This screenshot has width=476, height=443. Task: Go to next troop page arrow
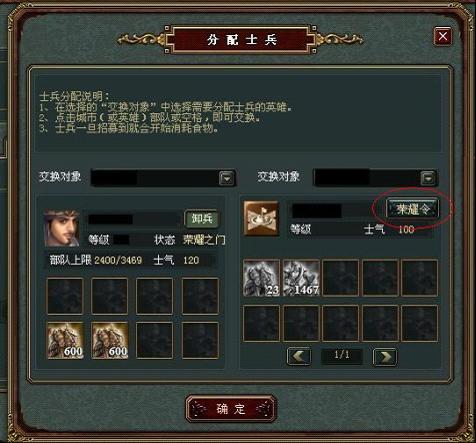click(385, 357)
